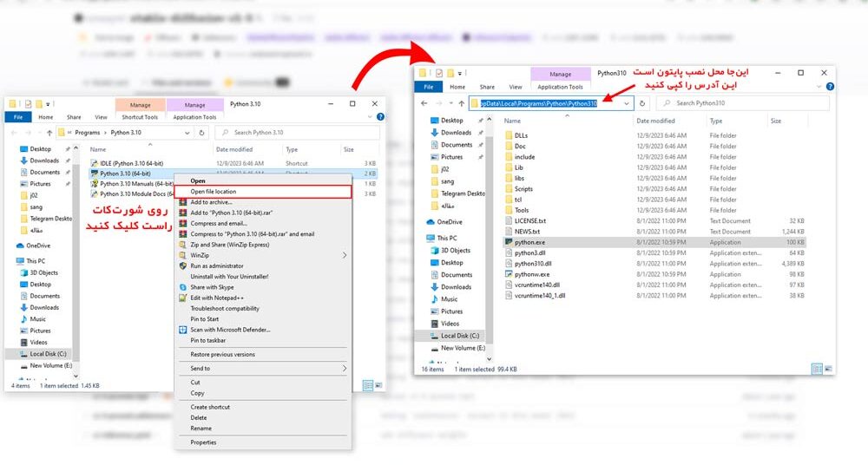Choose 'Run as administrator' from context menu
Viewport: 868px width, 465px height.
click(216, 265)
